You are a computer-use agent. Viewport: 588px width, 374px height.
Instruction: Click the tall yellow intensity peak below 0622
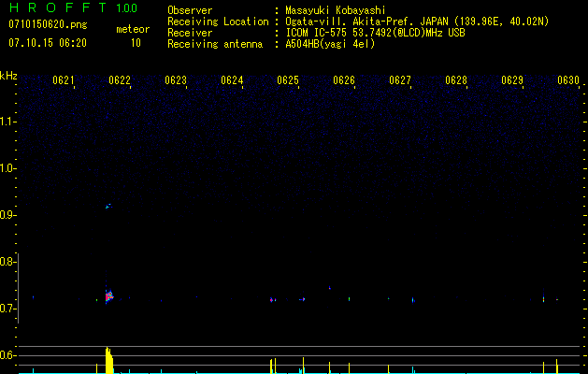pyautogui.click(x=109, y=360)
